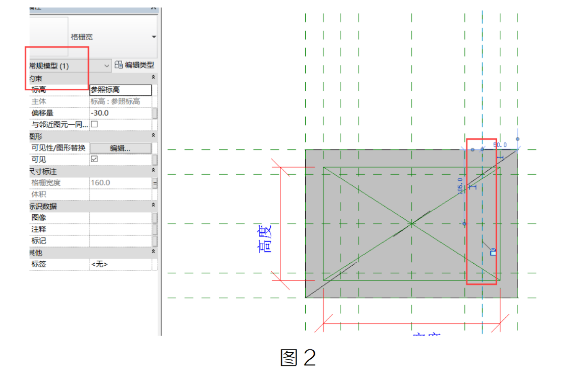Click the associate parameter button beside 可见

click(x=155, y=159)
